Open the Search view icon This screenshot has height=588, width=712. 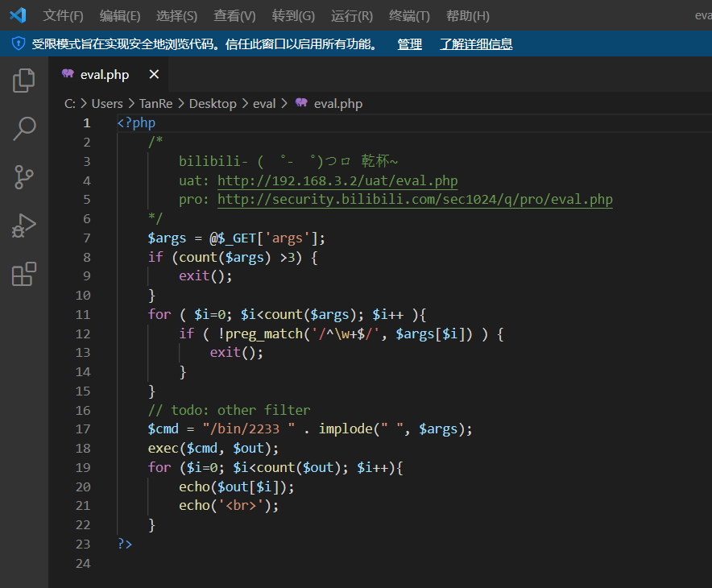click(24, 128)
